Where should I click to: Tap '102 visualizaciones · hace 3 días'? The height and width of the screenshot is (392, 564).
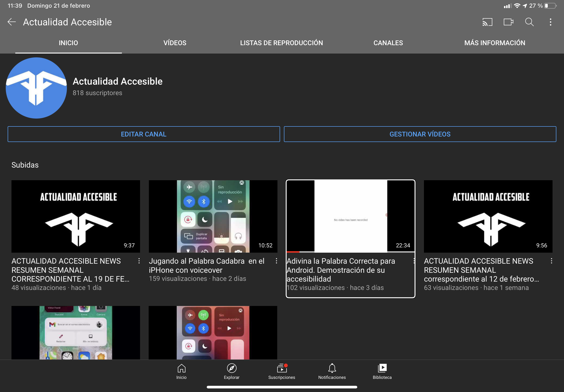[x=335, y=288]
